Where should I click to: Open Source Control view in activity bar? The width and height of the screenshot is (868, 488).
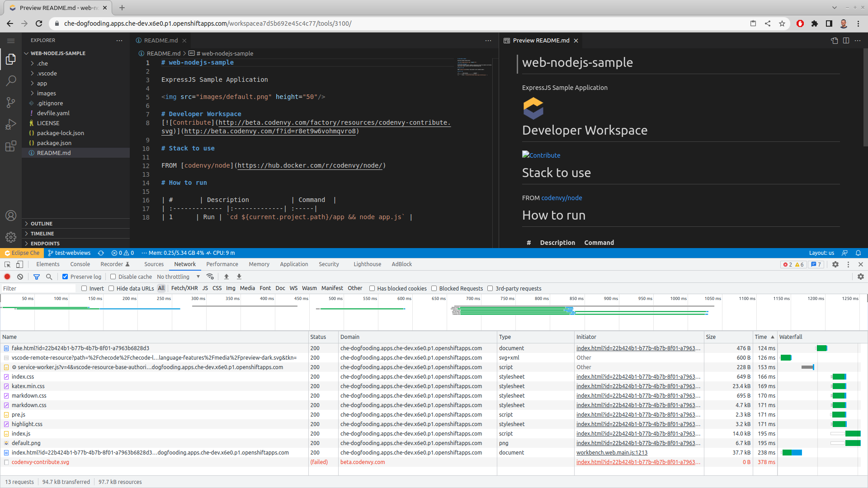tap(11, 103)
